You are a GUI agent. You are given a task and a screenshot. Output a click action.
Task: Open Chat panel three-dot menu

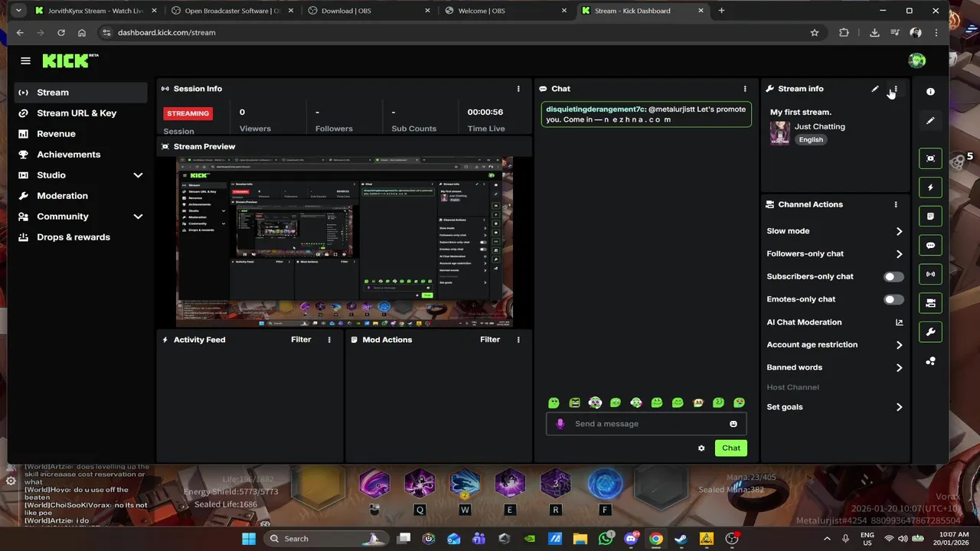pos(745,89)
